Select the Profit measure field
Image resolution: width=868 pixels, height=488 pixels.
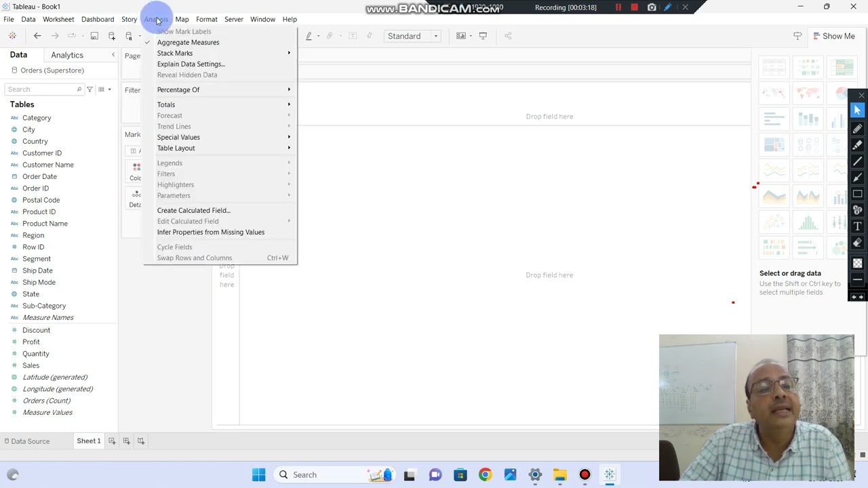coord(31,342)
